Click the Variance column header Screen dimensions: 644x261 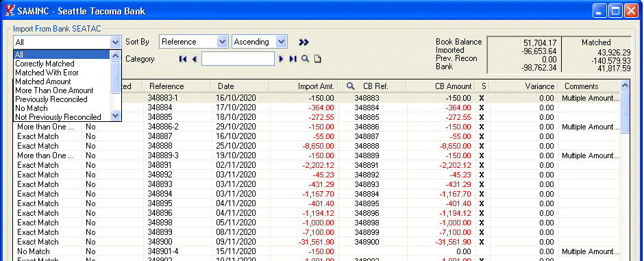[523, 86]
